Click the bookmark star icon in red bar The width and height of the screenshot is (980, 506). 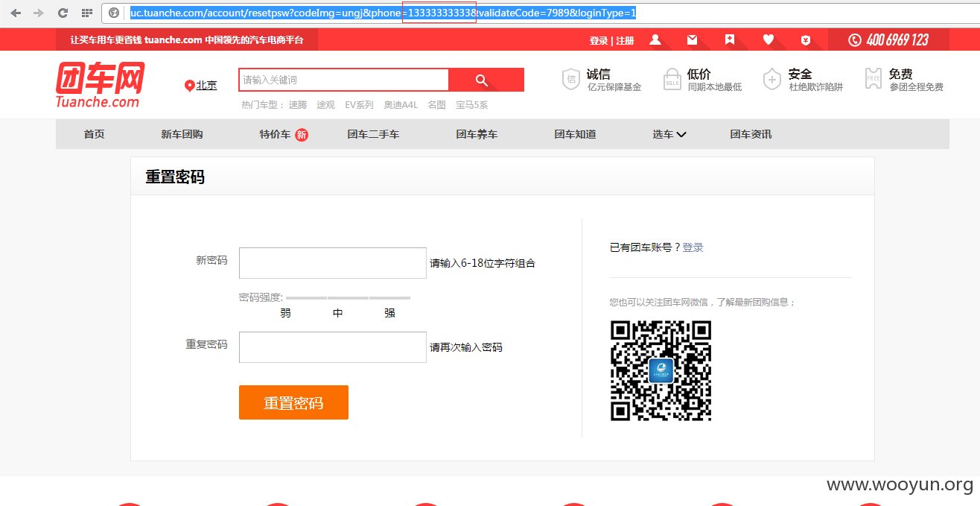730,39
